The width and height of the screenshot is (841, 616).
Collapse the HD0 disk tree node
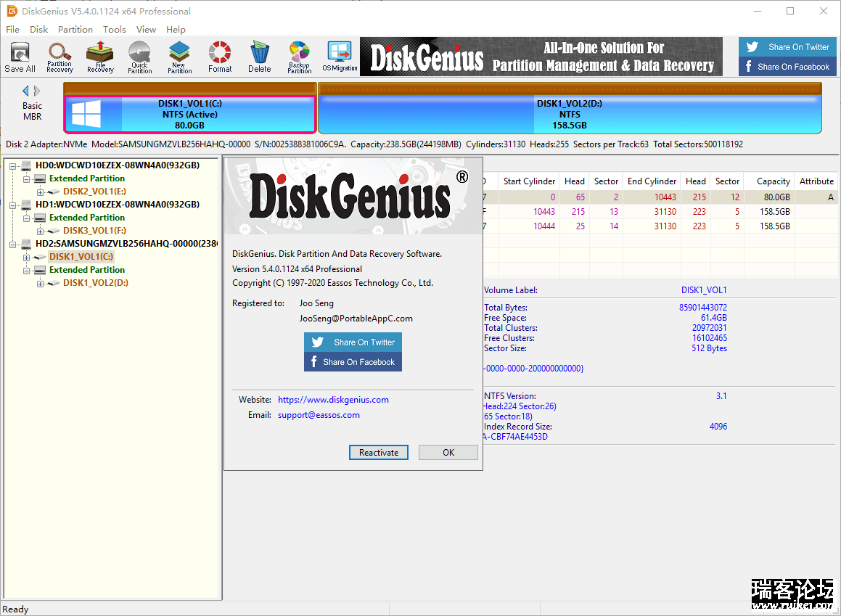pyautogui.click(x=12, y=165)
